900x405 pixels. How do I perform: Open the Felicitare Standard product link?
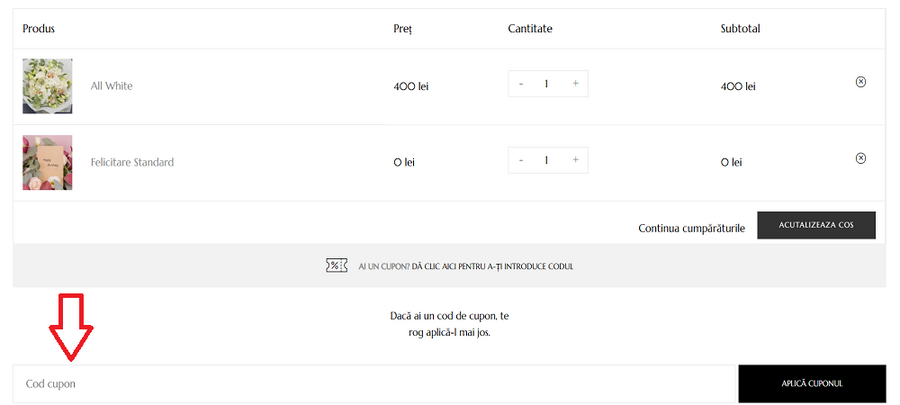click(132, 162)
